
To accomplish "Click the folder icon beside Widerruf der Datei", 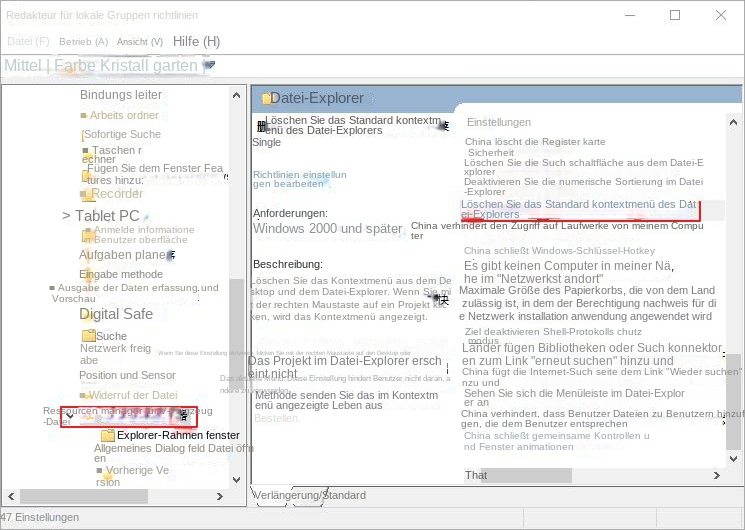I will coord(85,395).
